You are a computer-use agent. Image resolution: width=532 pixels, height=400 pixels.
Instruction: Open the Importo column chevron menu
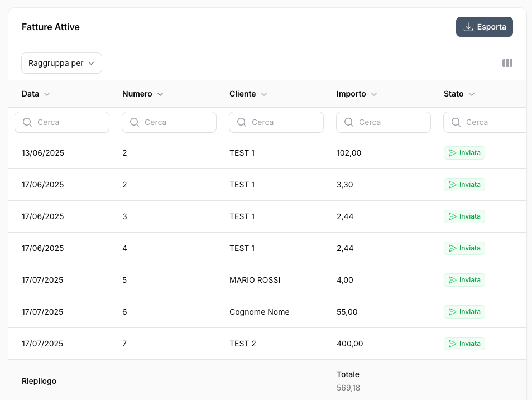point(374,94)
